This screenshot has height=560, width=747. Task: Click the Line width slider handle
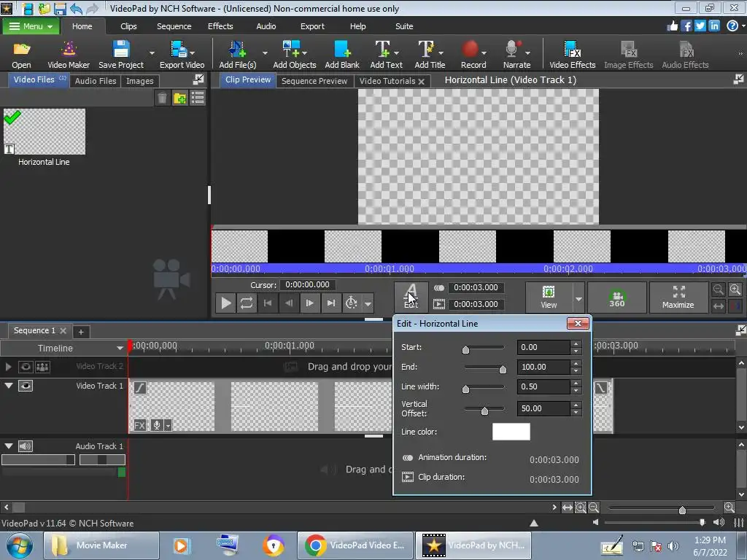466,389
